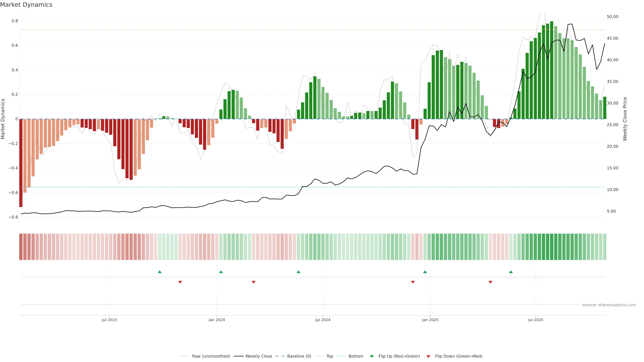Click the red flip-down marker just before Jan 2025
Screen dimensions: 644x362
[413, 282]
